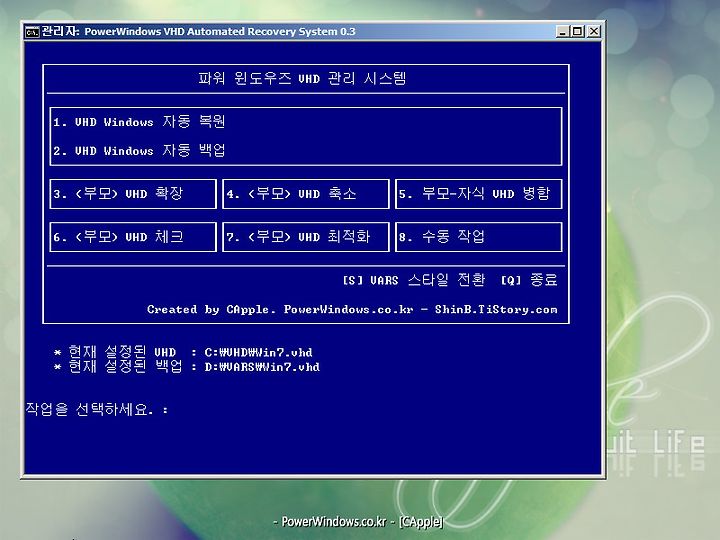Choose option 4 <부모> VHD 축소
The height and width of the screenshot is (540, 720).
(306, 194)
